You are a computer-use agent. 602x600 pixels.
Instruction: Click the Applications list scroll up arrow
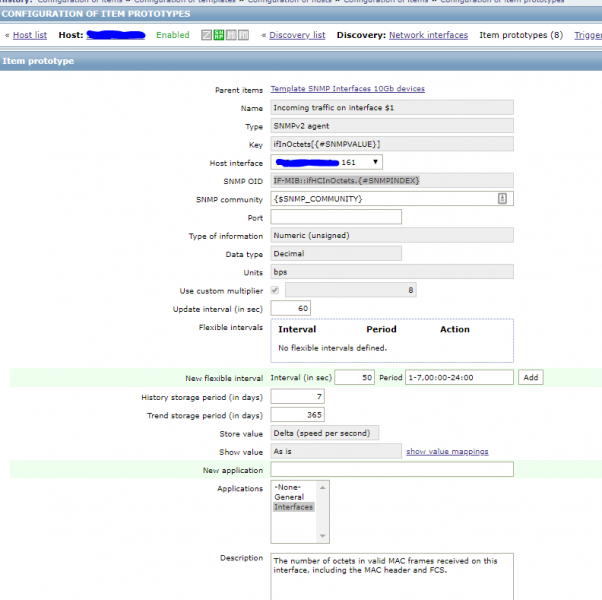(x=322, y=488)
